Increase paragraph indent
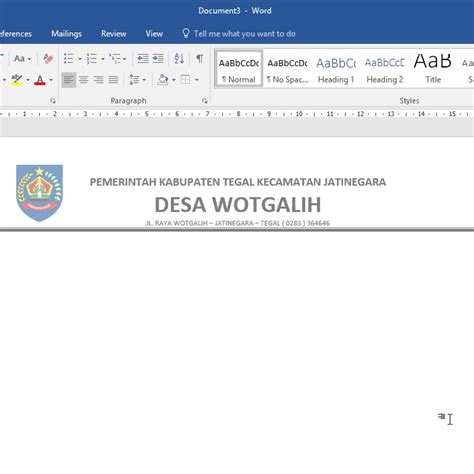The height and width of the screenshot is (474, 474). (158, 59)
